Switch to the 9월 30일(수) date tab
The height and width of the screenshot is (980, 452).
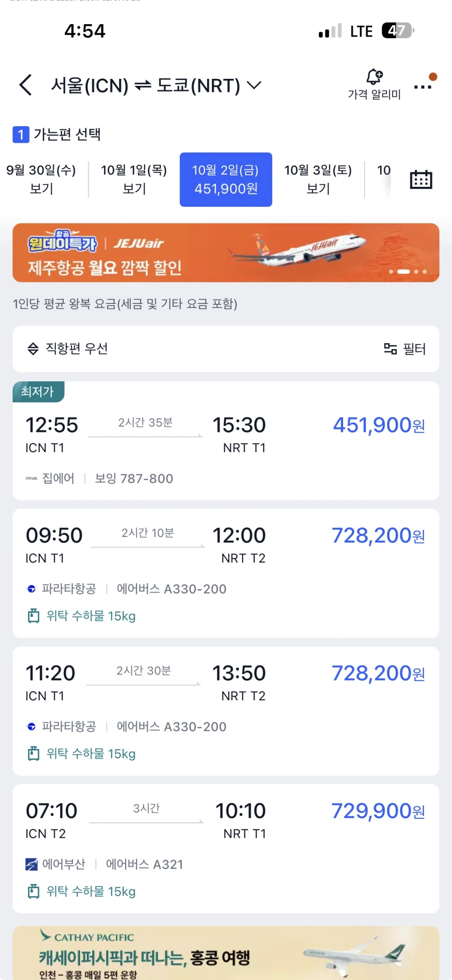(41, 179)
